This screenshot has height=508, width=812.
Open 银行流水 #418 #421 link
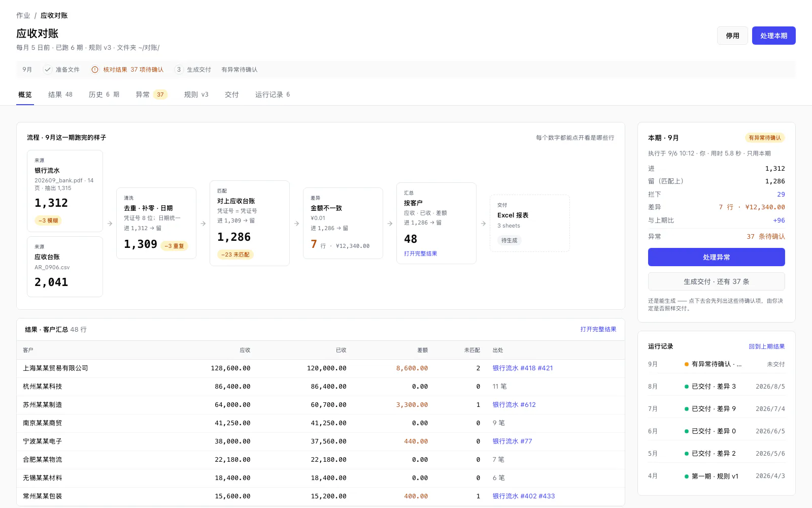click(x=523, y=368)
